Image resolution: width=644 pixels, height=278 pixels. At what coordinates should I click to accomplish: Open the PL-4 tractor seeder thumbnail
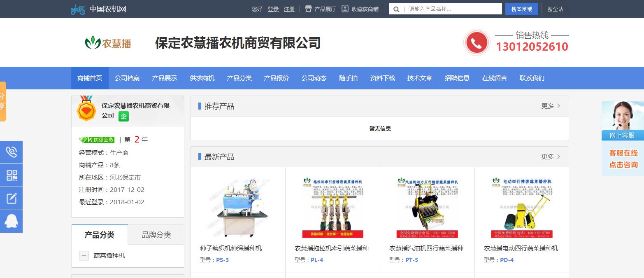pos(332,208)
